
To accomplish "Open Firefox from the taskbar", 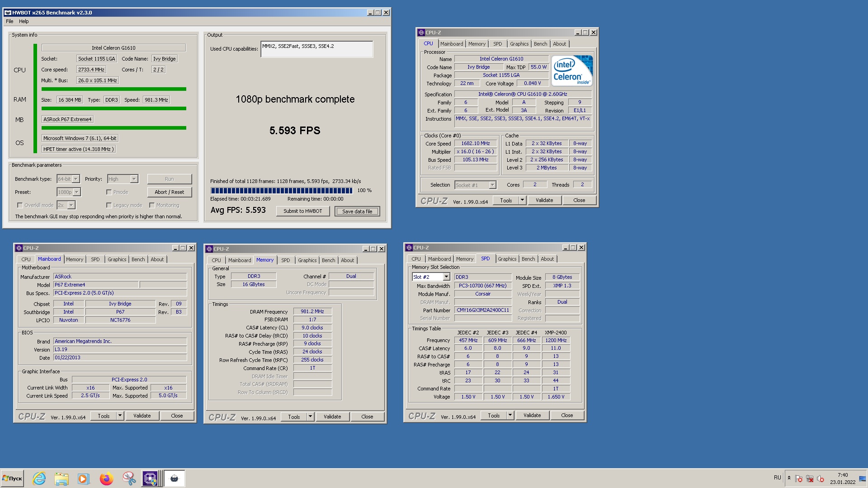I will click(x=106, y=478).
